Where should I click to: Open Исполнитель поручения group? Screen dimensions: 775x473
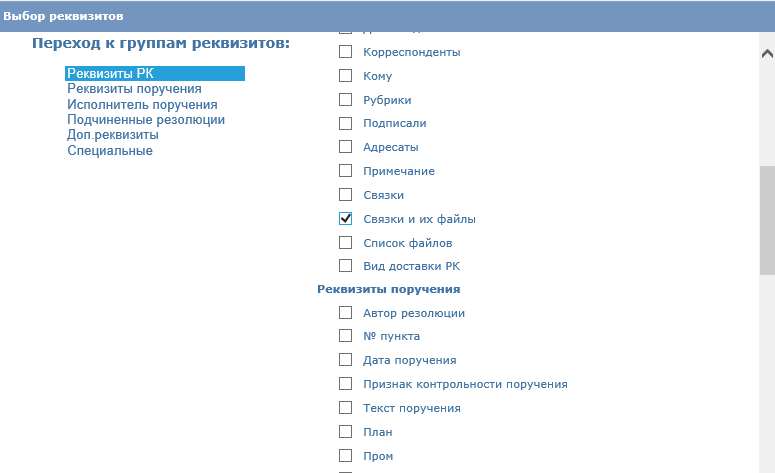142,105
